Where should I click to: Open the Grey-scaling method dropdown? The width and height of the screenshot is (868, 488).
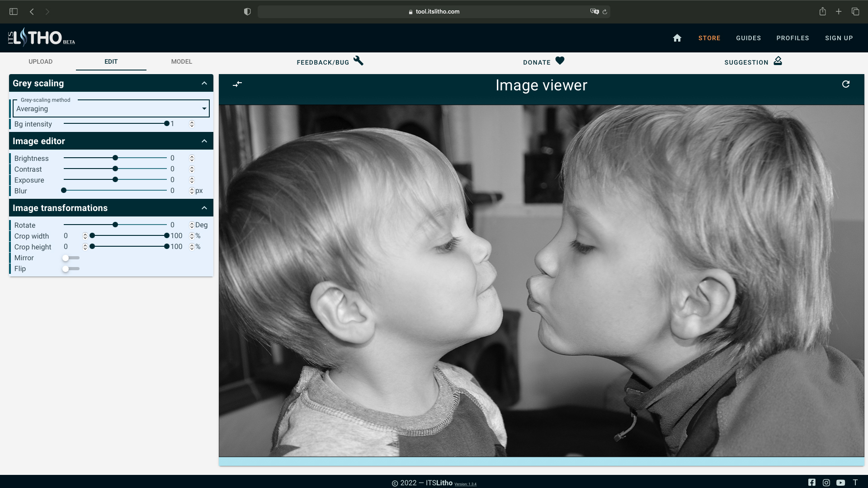[111, 108]
